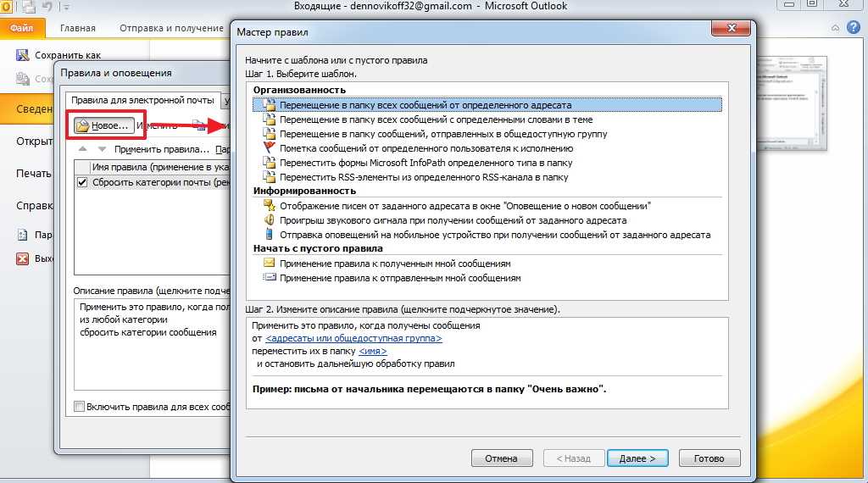The height and width of the screenshot is (483, 868).
Task: Enable the Включить правила для всех checkbox
Action: click(x=80, y=407)
